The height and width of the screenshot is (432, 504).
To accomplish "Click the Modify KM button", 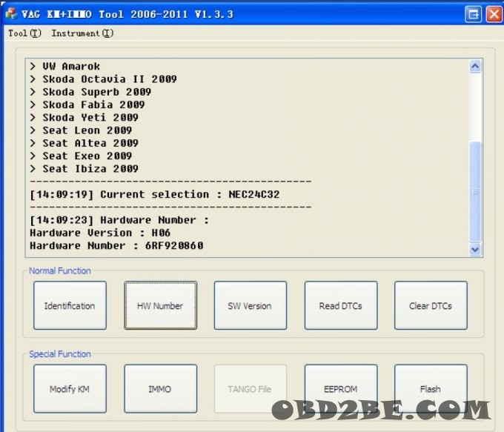I will (x=70, y=388).
